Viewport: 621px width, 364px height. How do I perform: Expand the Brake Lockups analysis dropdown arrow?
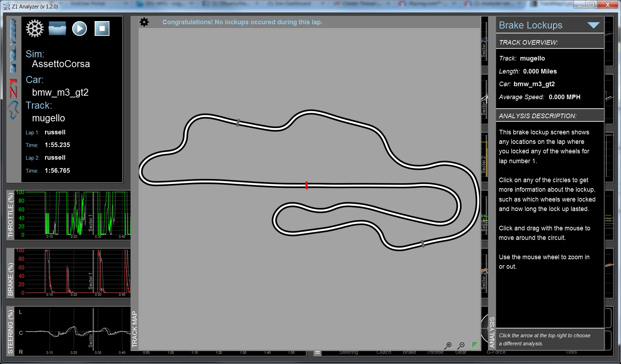click(594, 25)
